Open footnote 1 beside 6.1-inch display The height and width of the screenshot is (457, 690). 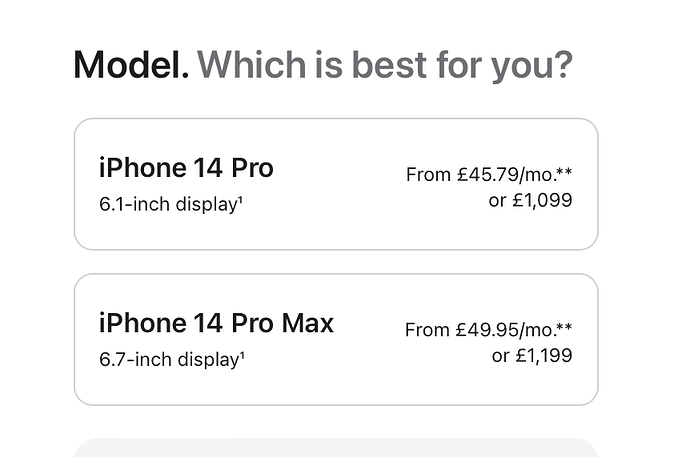[x=241, y=201]
